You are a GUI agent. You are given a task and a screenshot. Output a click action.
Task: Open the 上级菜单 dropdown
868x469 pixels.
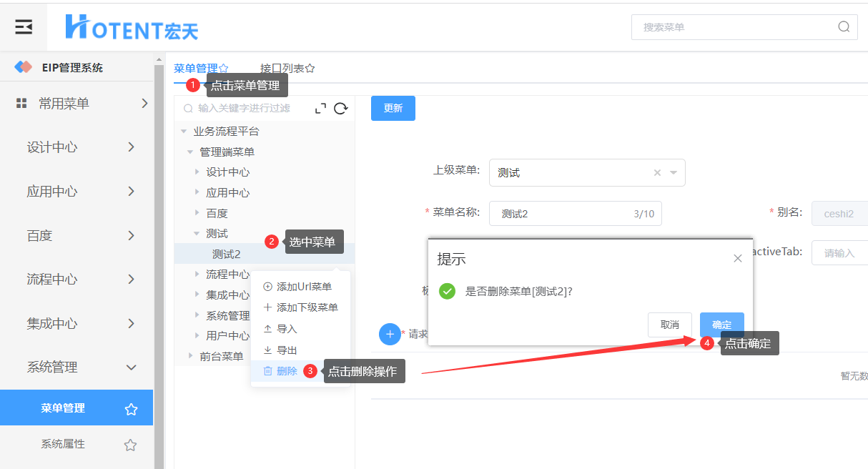pos(674,173)
